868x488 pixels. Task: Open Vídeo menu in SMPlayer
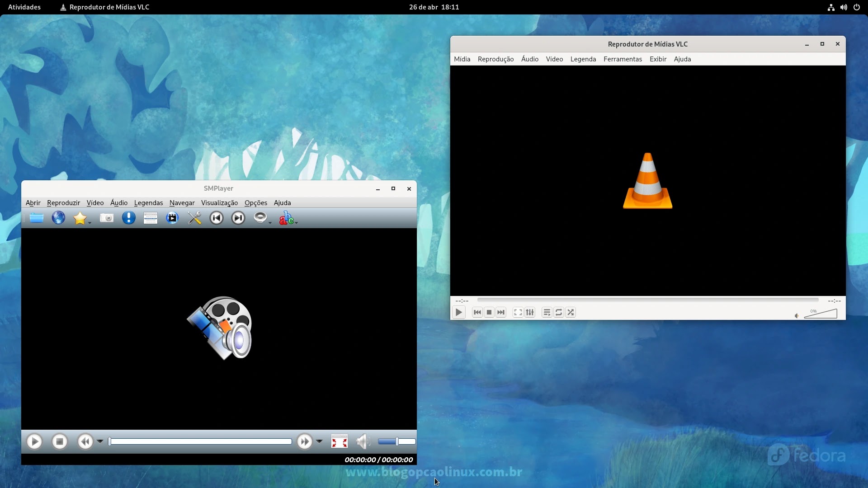pyautogui.click(x=95, y=203)
